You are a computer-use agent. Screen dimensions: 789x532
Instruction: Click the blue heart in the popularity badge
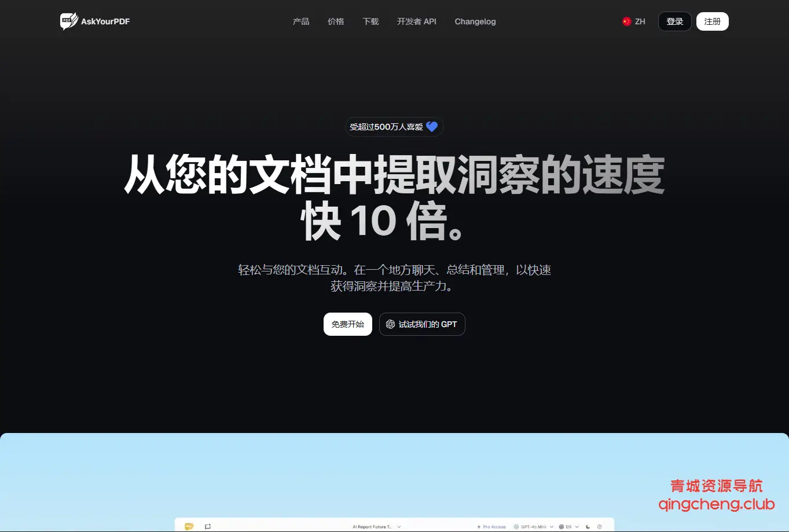tap(431, 126)
